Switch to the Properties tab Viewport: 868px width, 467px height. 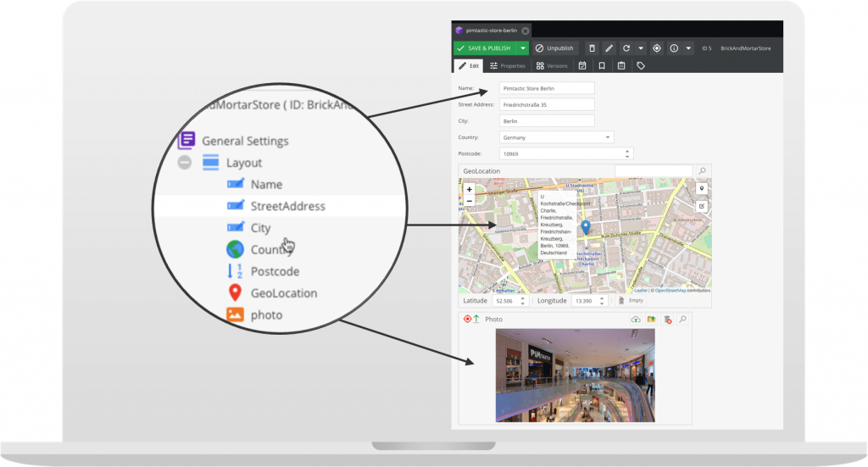[x=508, y=66]
